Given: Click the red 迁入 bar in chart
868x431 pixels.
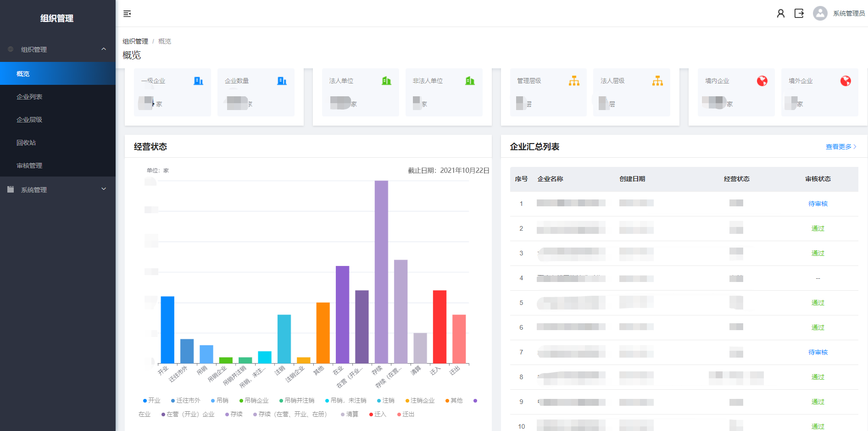Looking at the screenshot, I should [x=440, y=327].
